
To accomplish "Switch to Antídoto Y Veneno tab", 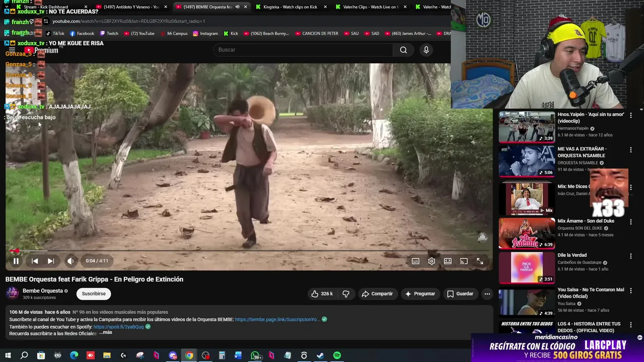I will click(131, 7).
